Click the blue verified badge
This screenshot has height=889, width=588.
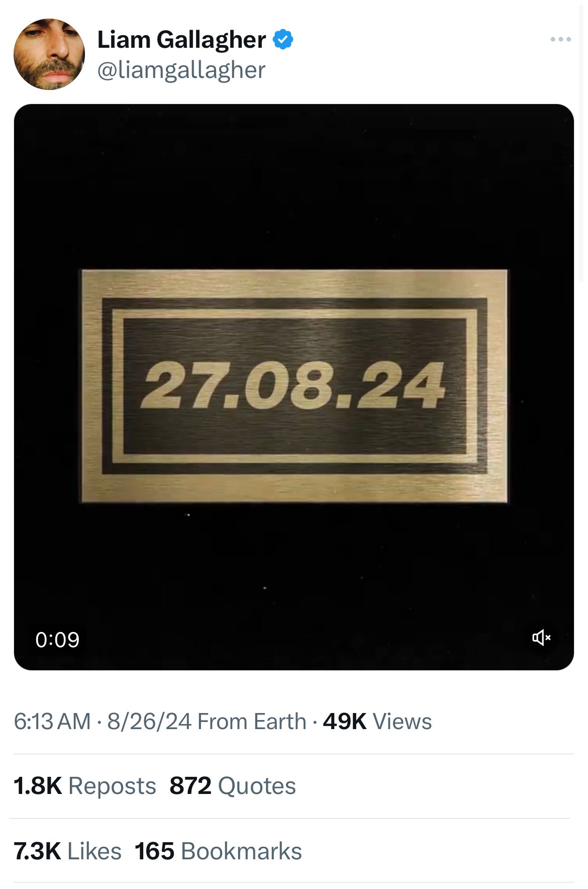pos(283,39)
